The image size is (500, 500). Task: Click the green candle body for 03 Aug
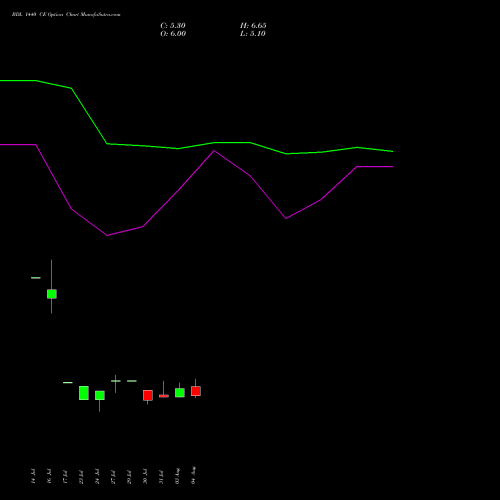pos(180,393)
